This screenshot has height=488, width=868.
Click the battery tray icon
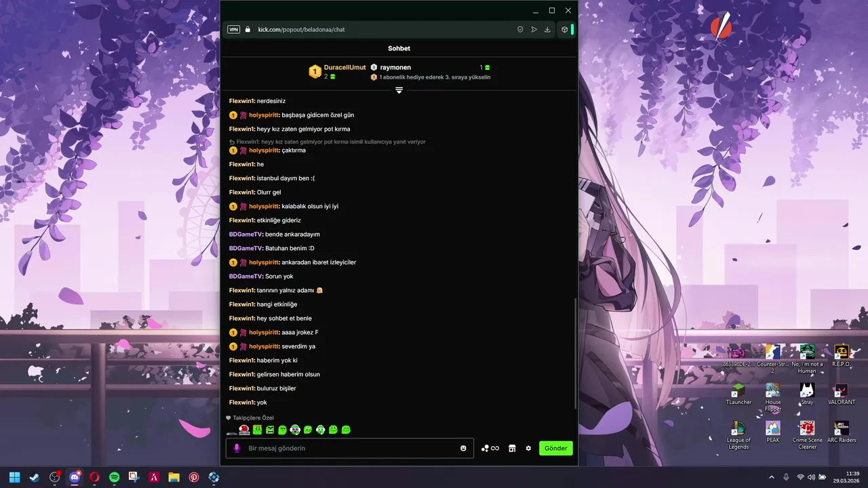click(x=823, y=477)
